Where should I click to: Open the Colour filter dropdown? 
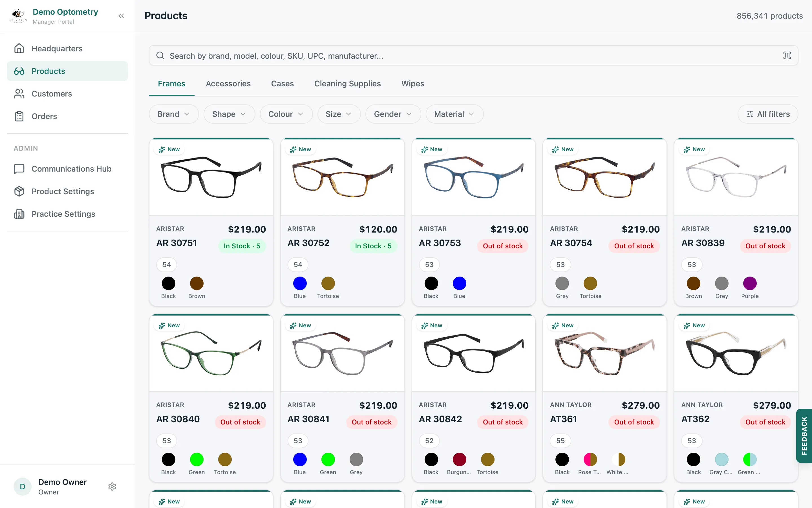[x=286, y=114]
